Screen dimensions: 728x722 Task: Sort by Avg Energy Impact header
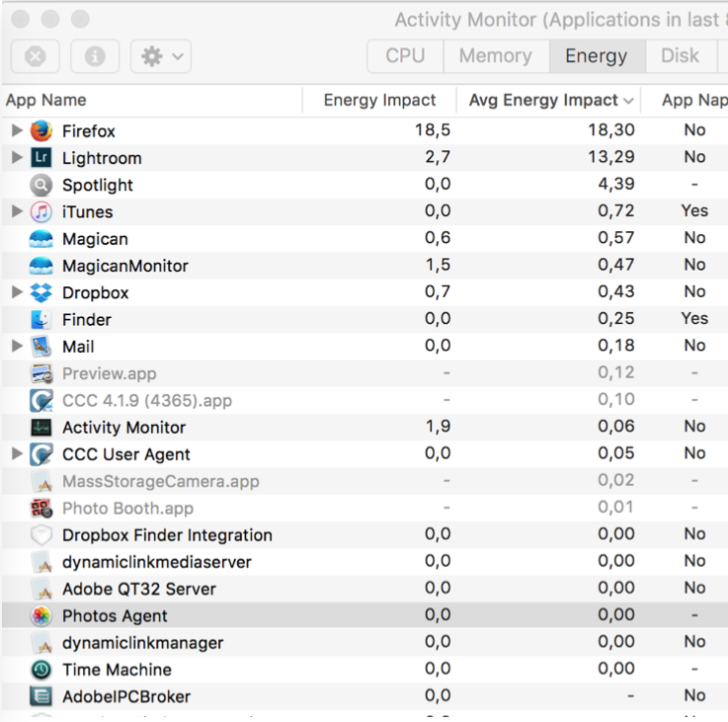point(549,101)
